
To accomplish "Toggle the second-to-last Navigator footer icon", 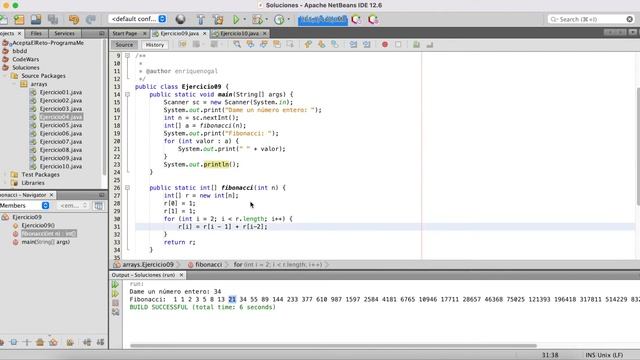I will click(87, 342).
